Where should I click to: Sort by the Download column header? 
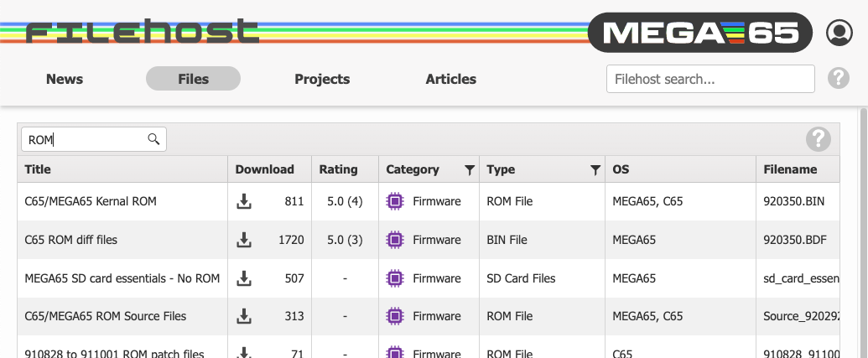(x=269, y=169)
